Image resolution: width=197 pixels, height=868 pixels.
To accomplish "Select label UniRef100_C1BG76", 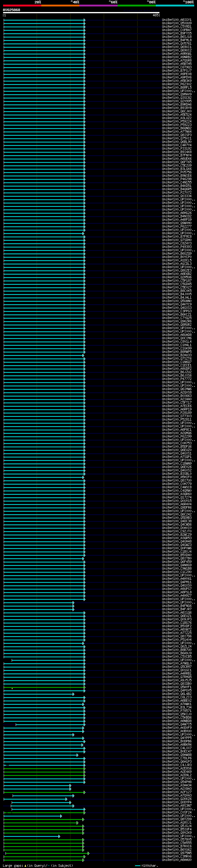I will tap(176, 623).
